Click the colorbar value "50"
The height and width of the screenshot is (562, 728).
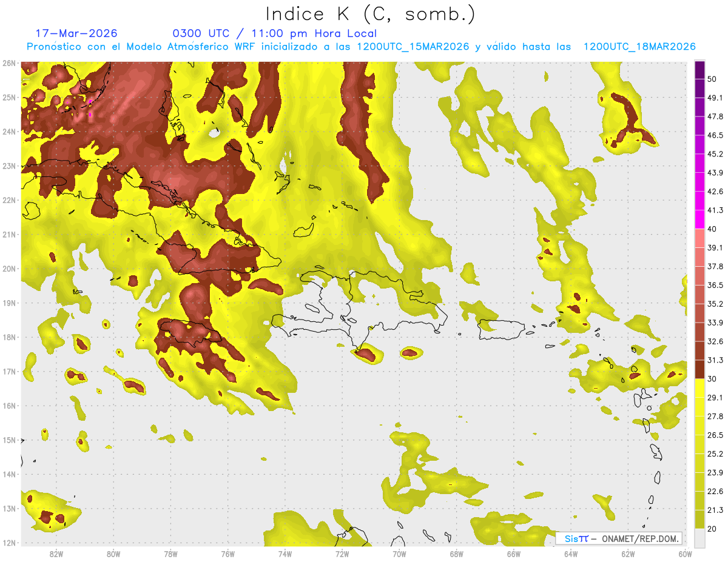point(712,79)
